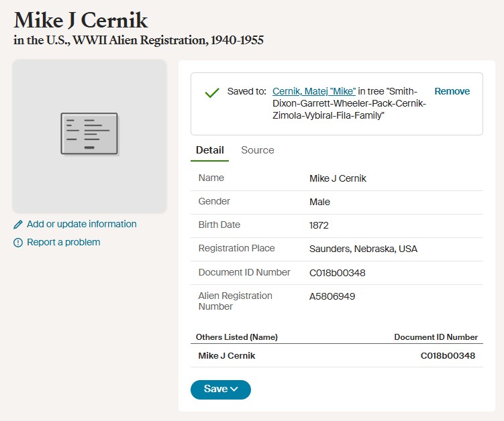Image resolution: width=504 pixels, height=421 pixels.
Task: Click the pencil edit icon
Action: point(18,225)
